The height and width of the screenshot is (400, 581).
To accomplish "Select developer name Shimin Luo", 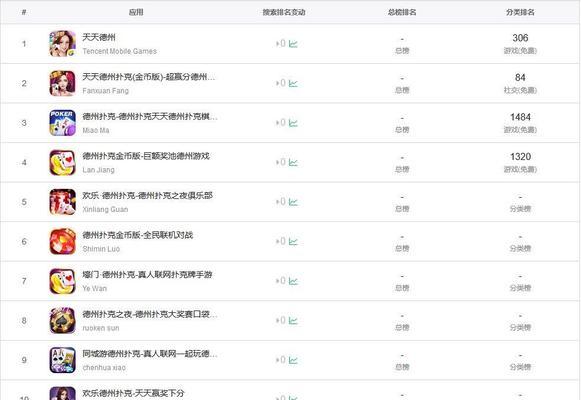I will coord(101,249).
